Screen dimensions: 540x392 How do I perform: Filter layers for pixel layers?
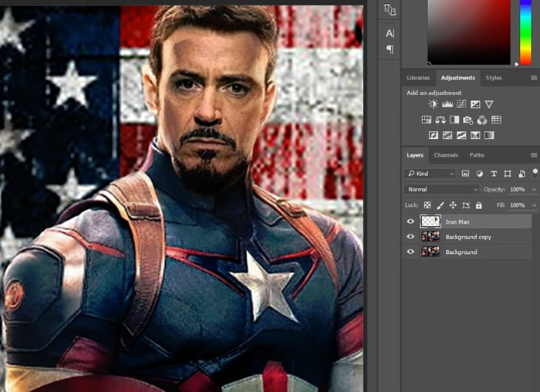pyautogui.click(x=465, y=174)
